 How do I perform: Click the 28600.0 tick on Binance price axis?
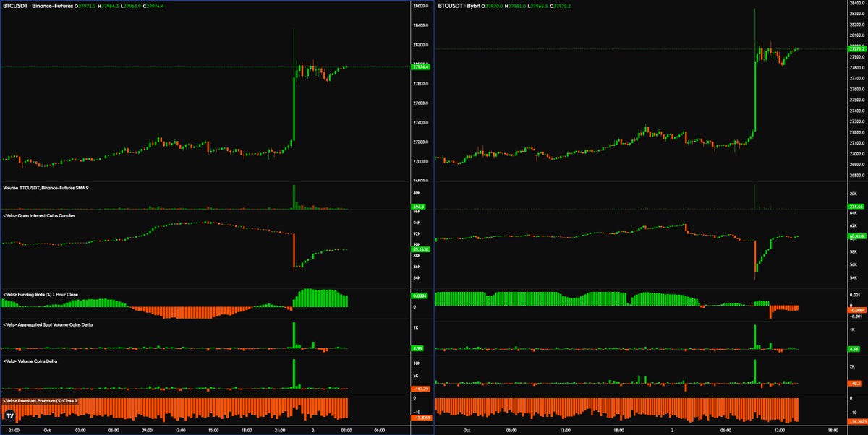pyautogui.click(x=421, y=6)
